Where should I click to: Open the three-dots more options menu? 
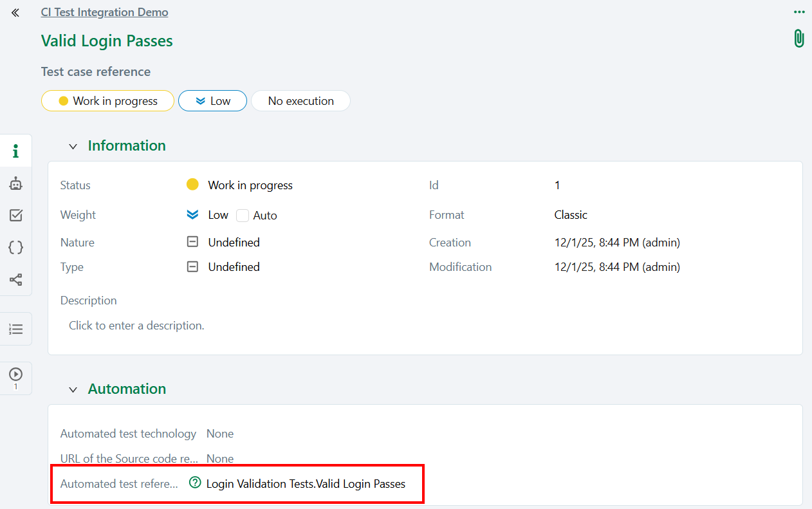[798, 11]
